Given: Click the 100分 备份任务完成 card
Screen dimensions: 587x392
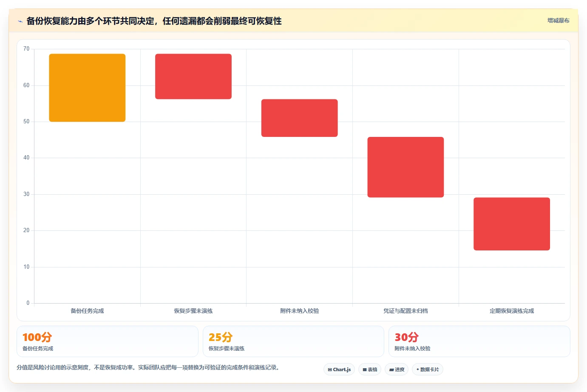Looking at the screenshot, I should [107, 341].
